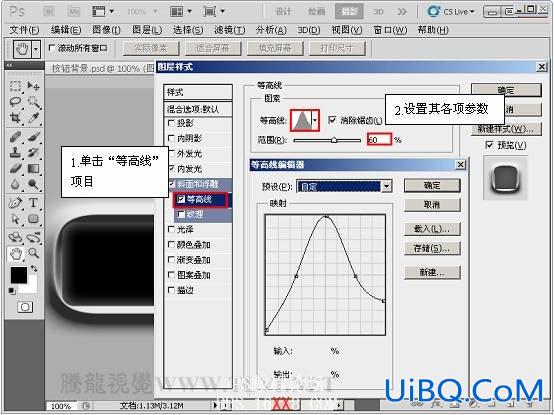The height and width of the screenshot is (415, 554).
Task: Open the 图层 menu
Action: [x=147, y=30]
